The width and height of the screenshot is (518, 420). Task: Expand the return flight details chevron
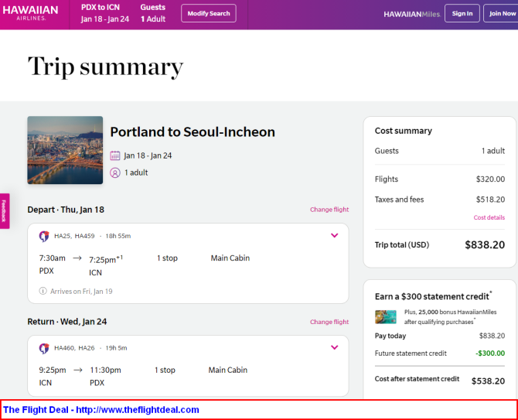[334, 347]
